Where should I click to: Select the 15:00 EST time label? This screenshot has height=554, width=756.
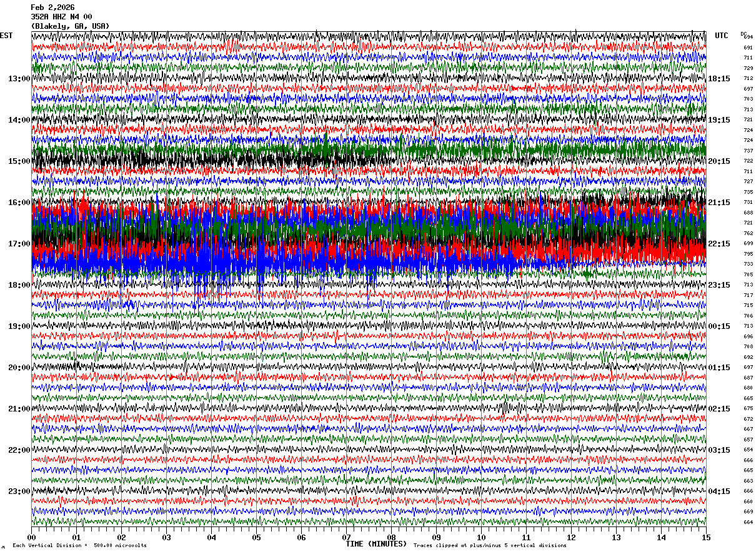[x=19, y=161]
